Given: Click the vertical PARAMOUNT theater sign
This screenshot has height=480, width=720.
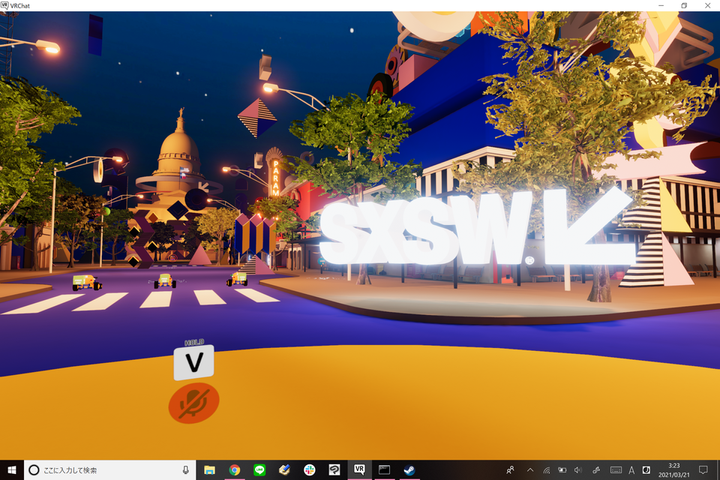Looking at the screenshot, I should pos(276,177).
